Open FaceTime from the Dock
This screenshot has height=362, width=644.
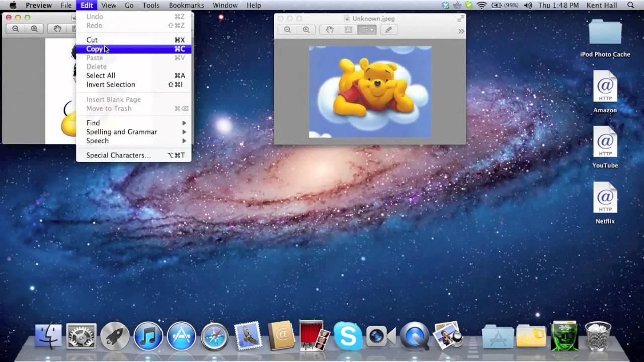click(381, 336)
